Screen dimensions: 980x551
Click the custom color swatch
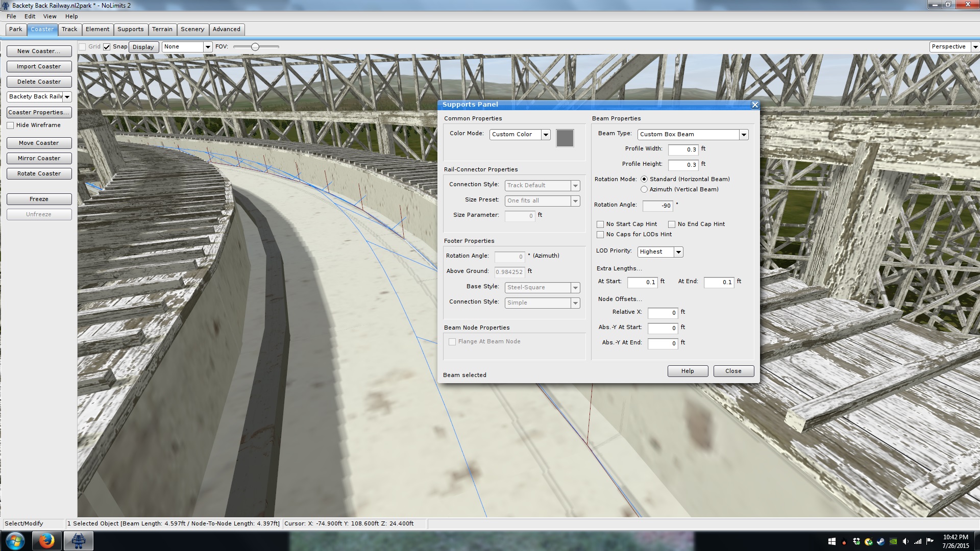pyautogui.click(x=565, y=138)
